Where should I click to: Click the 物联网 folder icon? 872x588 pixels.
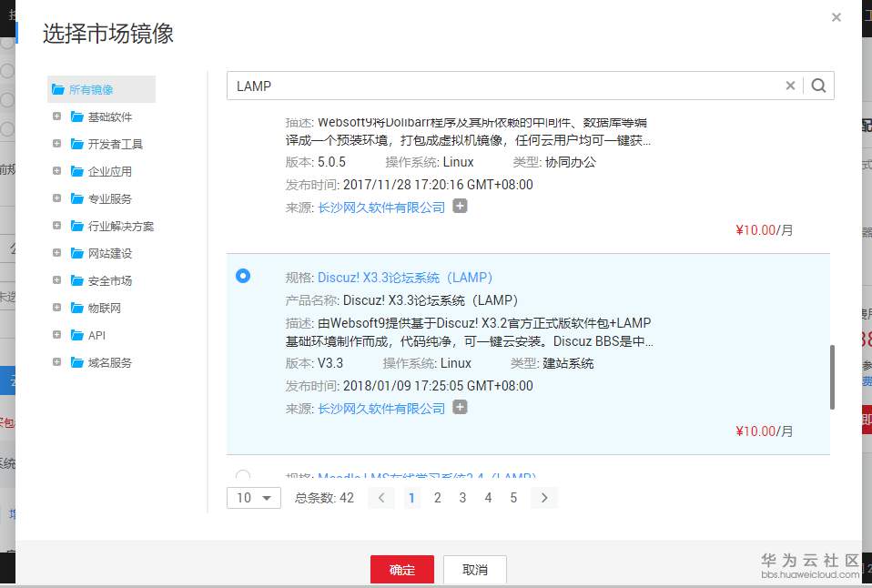[76, 308]
